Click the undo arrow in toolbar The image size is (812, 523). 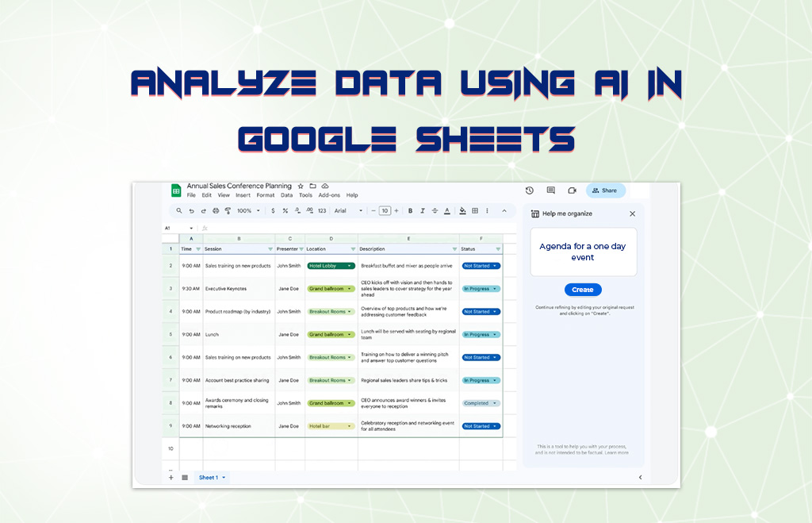tap(191, 211)
